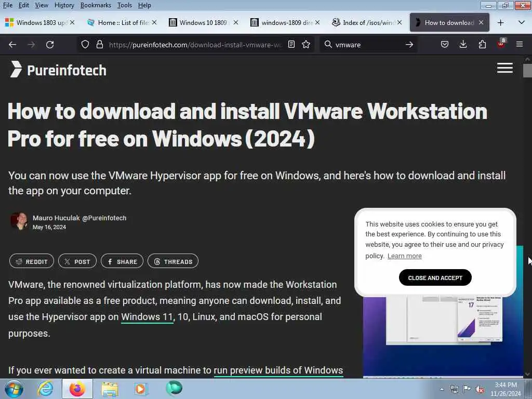The width and height of the screenshot is (532, 399).
Task: Close the How to download tab
Action: [x=481, y=22]
